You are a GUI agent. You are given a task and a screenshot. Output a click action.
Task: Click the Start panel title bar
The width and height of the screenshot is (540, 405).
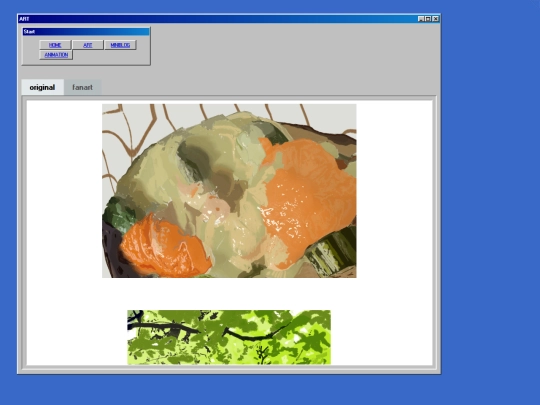click(x=86, y=32)
